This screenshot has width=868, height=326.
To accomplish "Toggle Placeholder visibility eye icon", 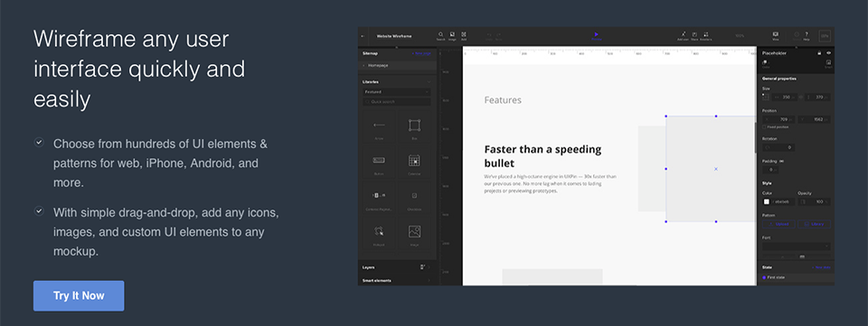I will click(829, 53).
